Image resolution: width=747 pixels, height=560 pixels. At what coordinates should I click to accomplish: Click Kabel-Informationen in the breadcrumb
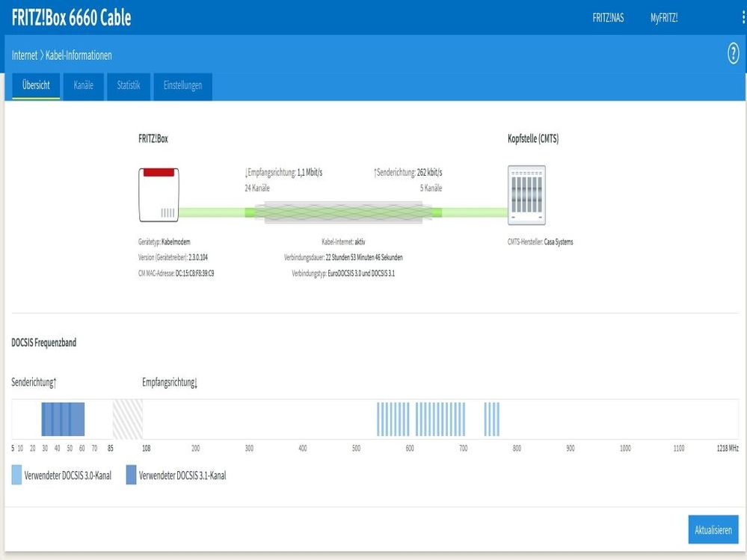click(x=79, y=55)
